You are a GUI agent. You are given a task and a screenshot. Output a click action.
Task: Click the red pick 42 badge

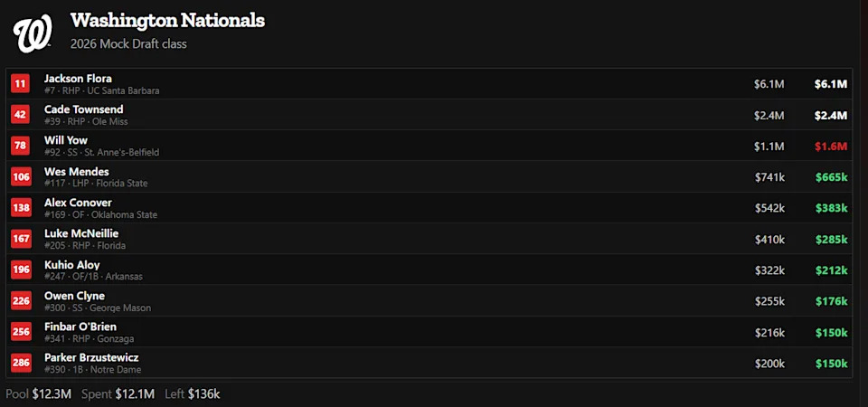click(20, 115)
